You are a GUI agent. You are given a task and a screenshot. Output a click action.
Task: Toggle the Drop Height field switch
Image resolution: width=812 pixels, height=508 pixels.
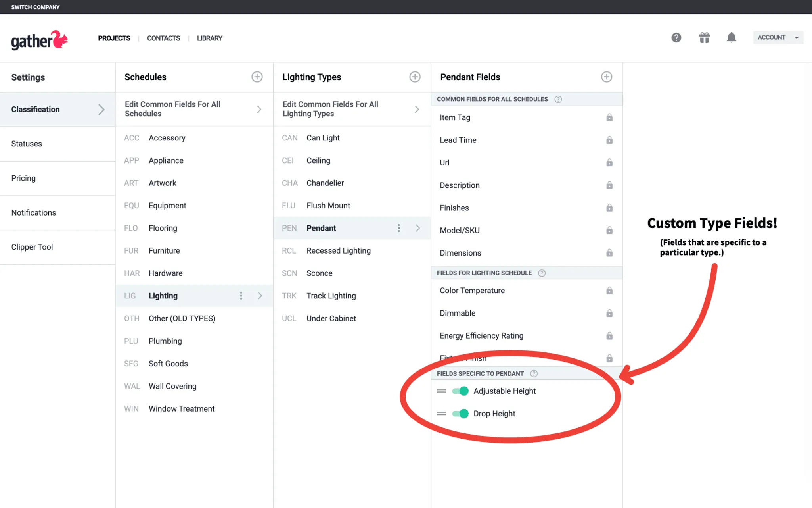click(x=461, y=414)
